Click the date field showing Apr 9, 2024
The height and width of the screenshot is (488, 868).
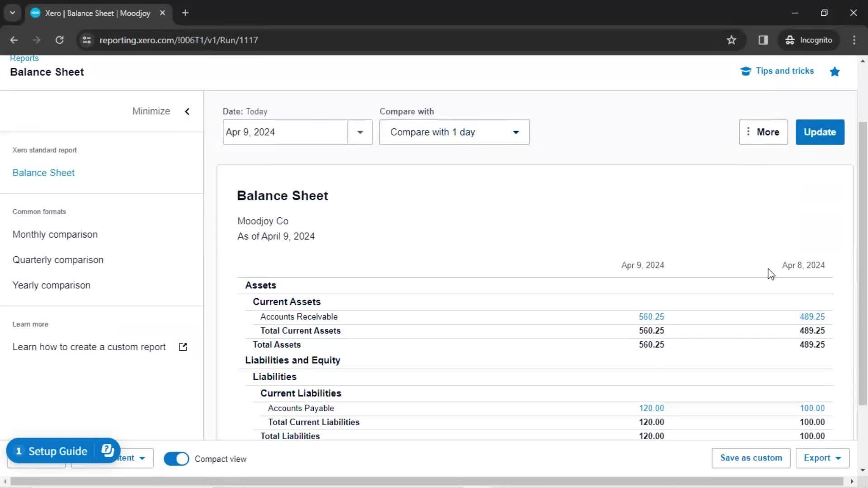point(285,132)
